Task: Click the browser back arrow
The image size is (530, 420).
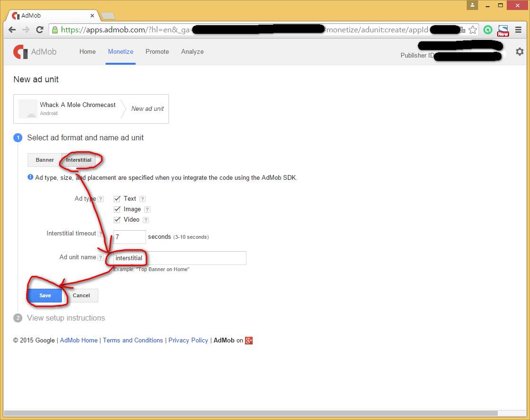Action: pos(12,30)
